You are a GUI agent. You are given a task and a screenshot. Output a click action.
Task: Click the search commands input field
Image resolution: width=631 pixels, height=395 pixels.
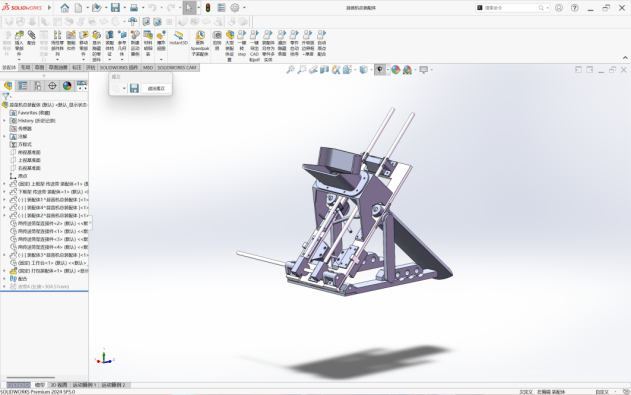[x=510, y=8]
